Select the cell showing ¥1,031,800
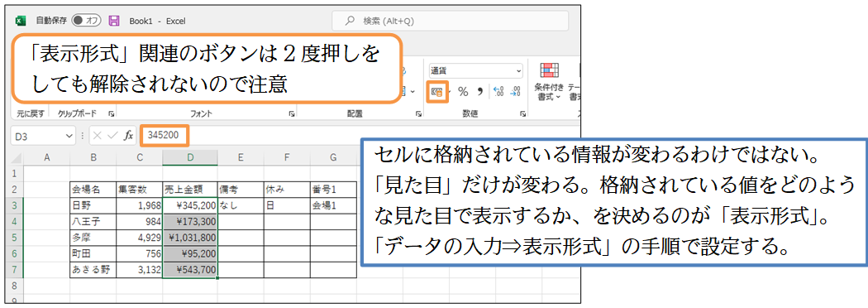This screenshot has width=868, height=308. click(x=190, y=237)
